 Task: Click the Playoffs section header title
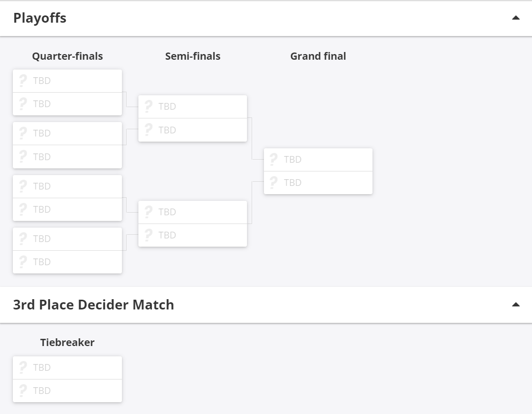[40, 18]
